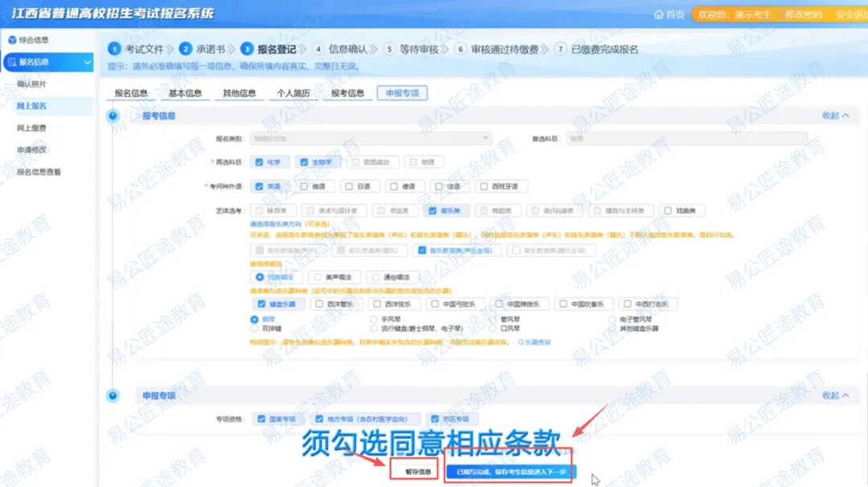Check the 西洋管乐 instrument checkbox
The image size is (868, 487).
(x=319, y=304)
